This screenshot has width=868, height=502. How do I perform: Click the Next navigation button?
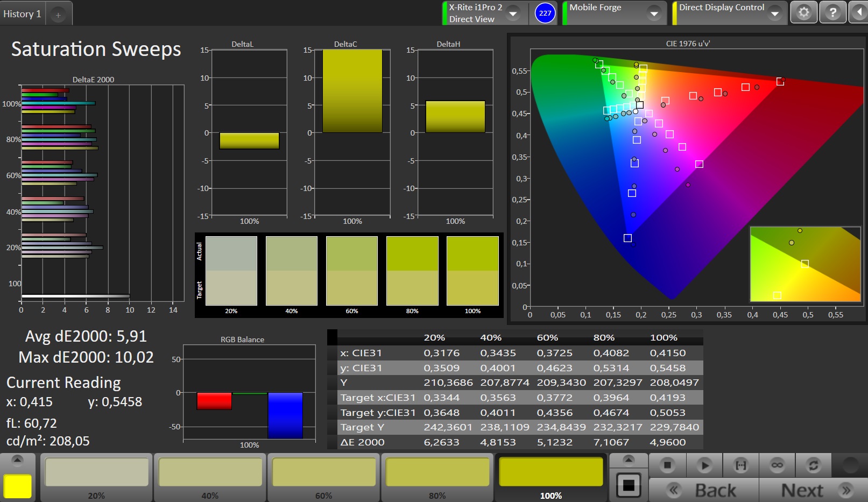pos(813,490)
